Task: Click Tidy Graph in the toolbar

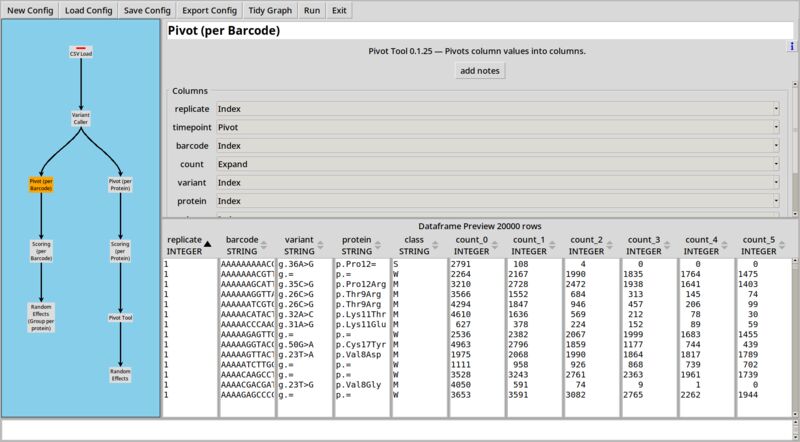Action: [x=270, y=10]
